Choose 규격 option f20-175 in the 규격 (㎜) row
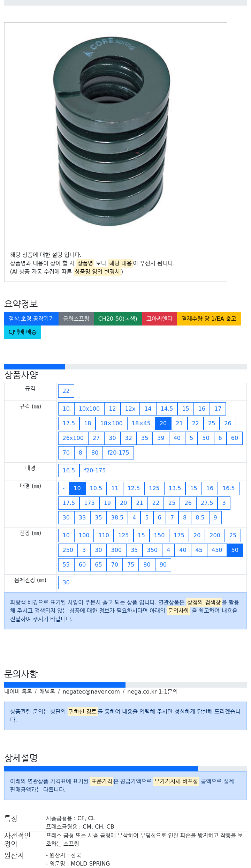 point(118,453)
